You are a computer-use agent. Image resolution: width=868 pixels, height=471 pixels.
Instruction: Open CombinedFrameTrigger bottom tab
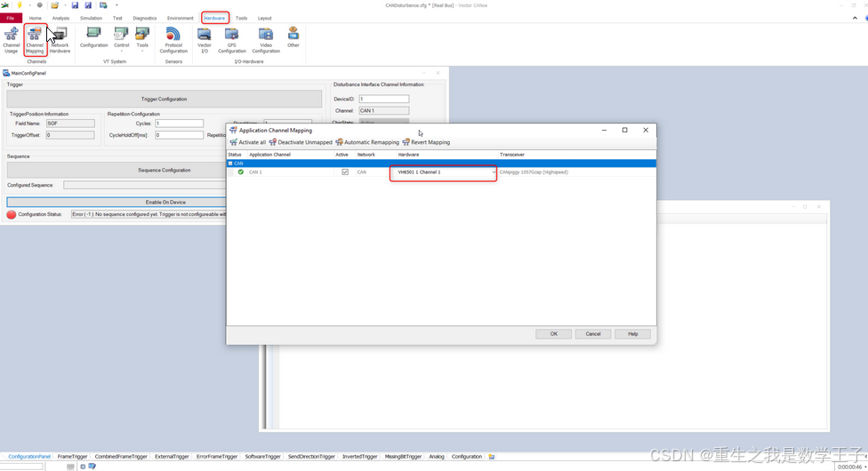(121, 457)
